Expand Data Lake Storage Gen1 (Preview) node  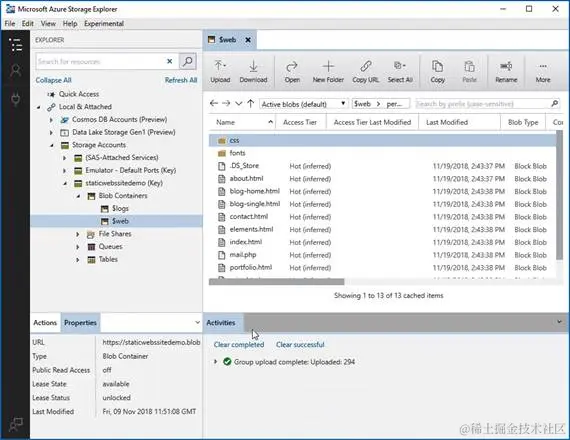(x=51, y=132)
